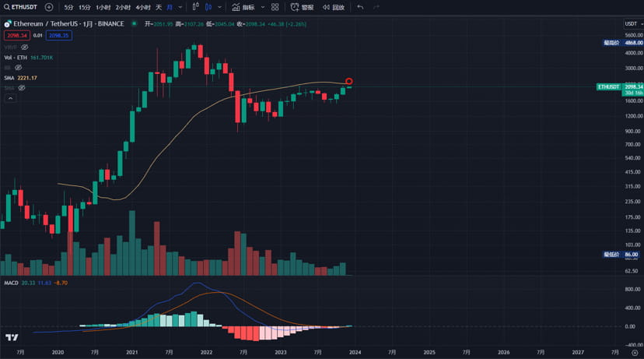Click the green ETHUSDT price line label

[609, 86]
